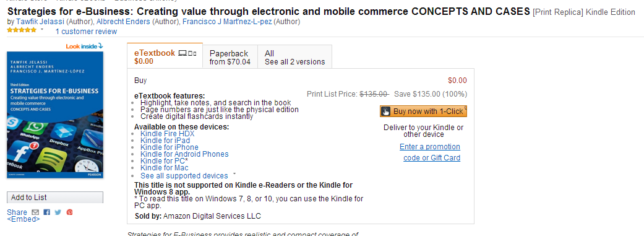Click the Look inside arrow label
This screenshot has width=644, height=236.
point(84,46)
